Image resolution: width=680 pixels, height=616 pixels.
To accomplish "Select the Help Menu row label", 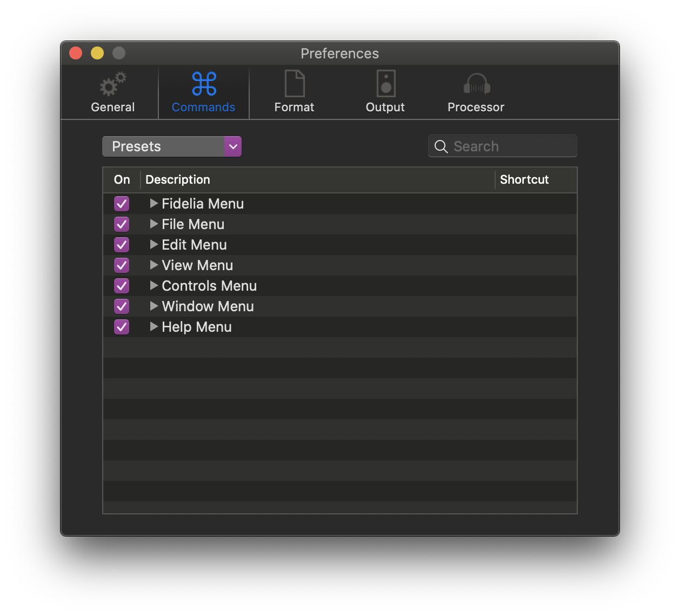I will coord(197,327).
